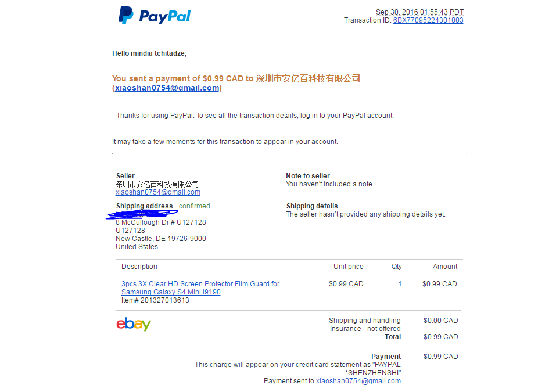556x392 pixels.
Task: Click the Description column header
Action: tap(139, 267)
